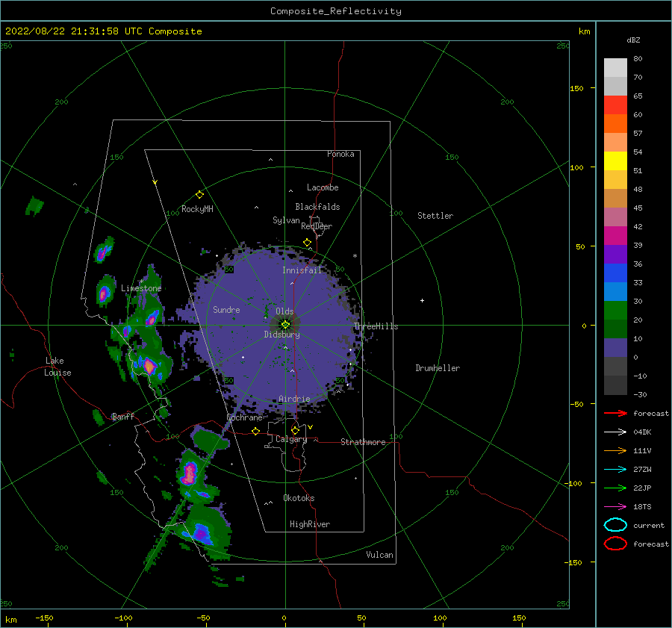Select the light grey swatch between 80 and 70 dBZ
672x628 pixels.
(615, 68)
